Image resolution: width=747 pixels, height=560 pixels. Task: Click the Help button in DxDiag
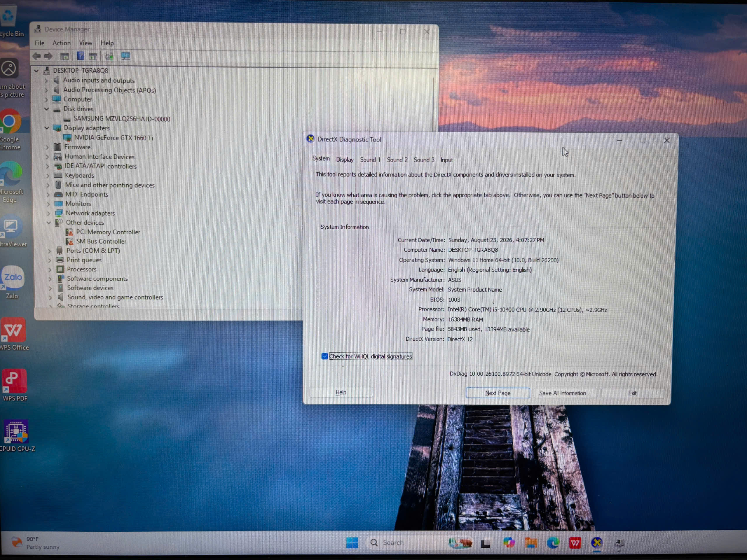point(341,392)
